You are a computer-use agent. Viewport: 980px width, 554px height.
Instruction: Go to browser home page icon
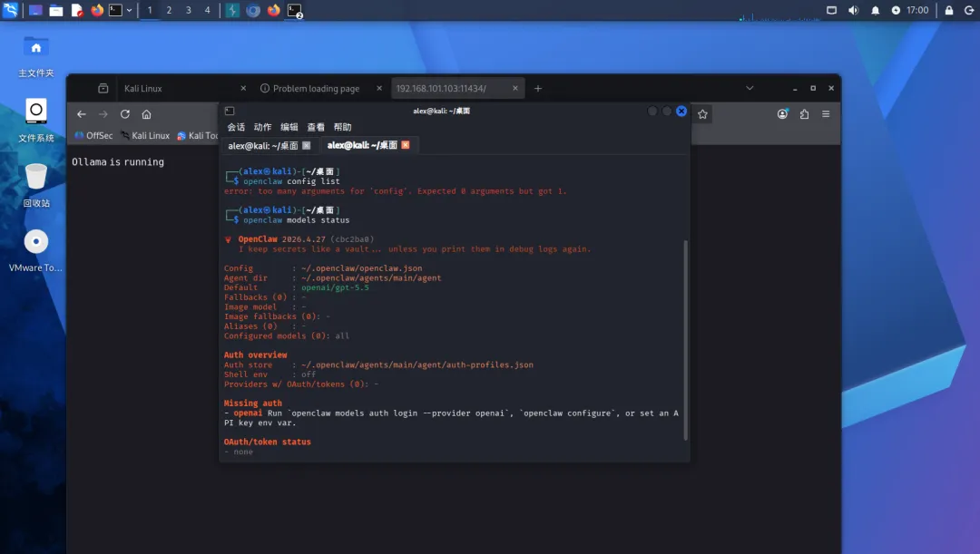(146, 114)
